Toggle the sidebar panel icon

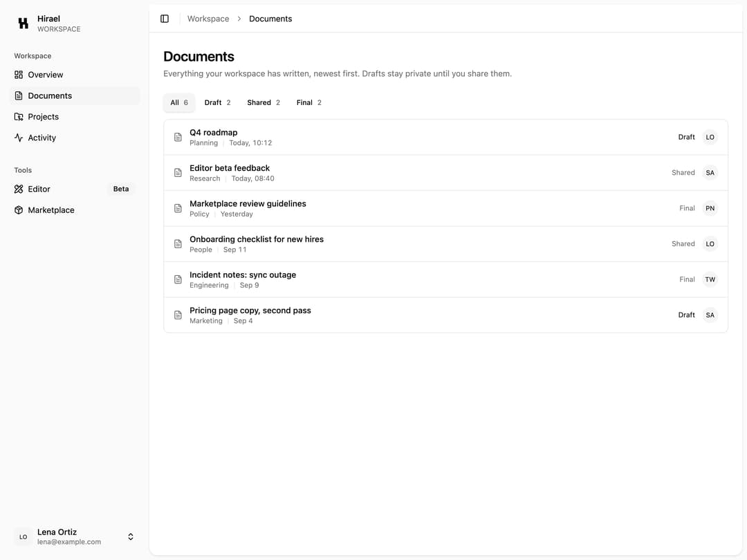pyautogui.click(x=165, y=19)
